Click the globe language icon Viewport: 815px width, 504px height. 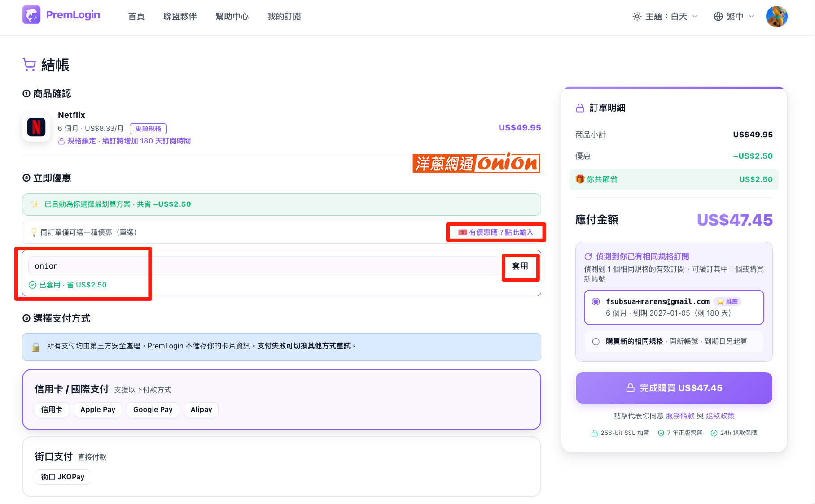tap(718, 17)
